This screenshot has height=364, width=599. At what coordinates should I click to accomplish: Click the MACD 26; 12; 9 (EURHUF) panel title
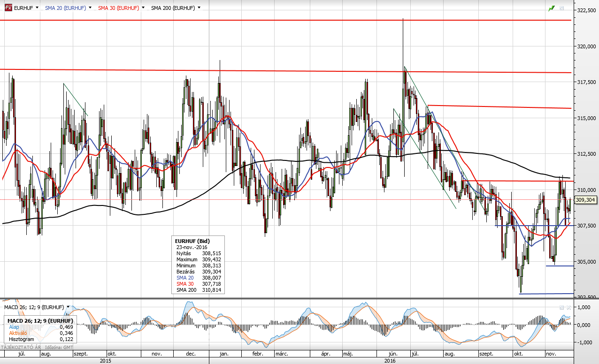point(34,307)
